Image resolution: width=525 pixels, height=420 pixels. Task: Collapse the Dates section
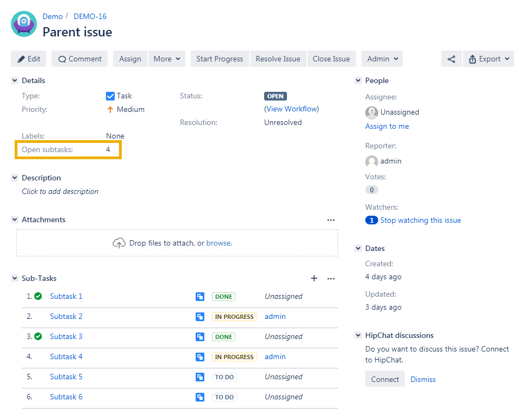(x=358, y=248)
